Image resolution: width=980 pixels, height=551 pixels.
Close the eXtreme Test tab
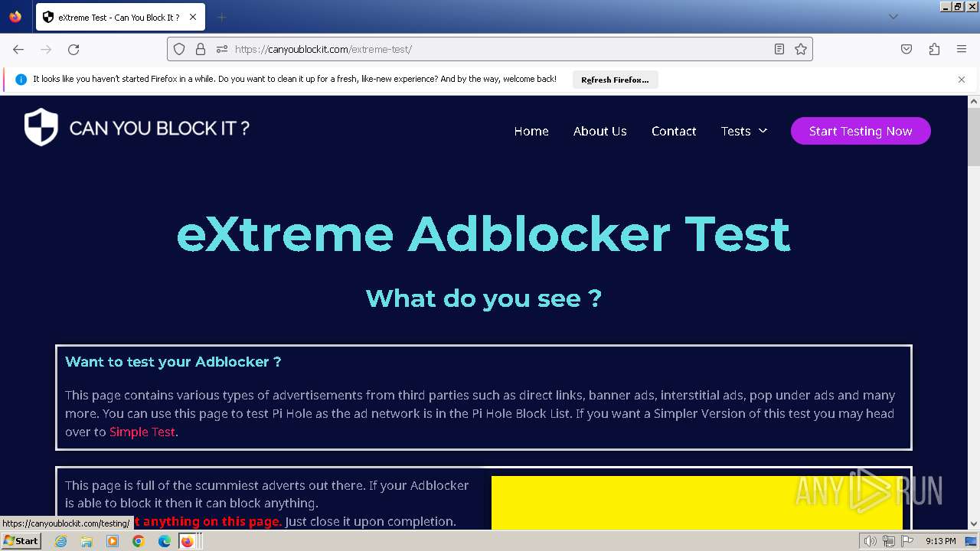[193, 17]
